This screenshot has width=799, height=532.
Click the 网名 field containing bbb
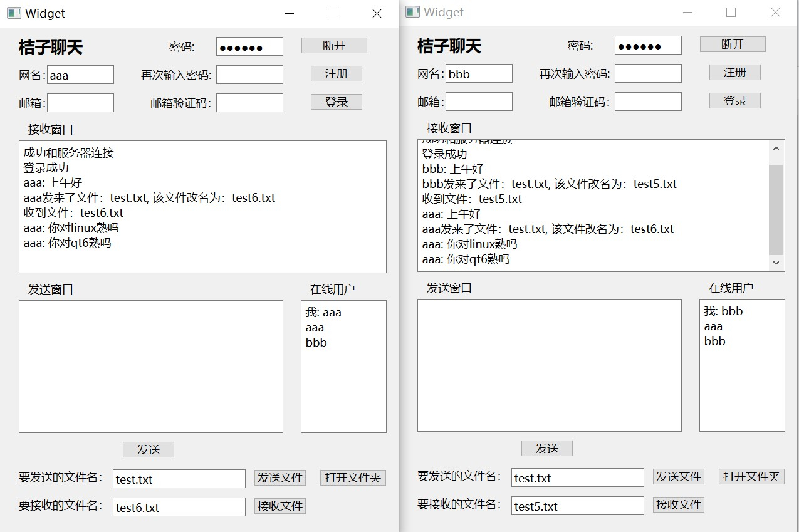[479, 74]
